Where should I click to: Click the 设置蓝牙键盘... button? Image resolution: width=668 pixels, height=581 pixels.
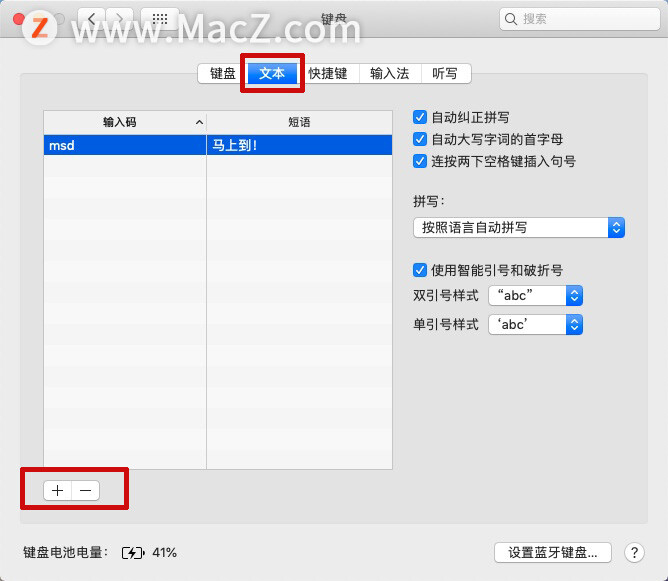click(553, 552)
